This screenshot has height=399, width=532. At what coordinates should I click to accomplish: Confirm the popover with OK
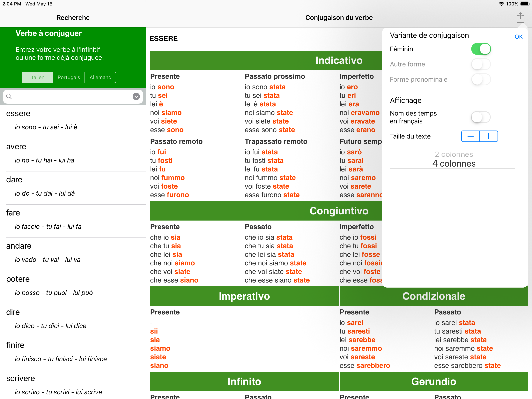pyautogui.click(x=519, y=37)
